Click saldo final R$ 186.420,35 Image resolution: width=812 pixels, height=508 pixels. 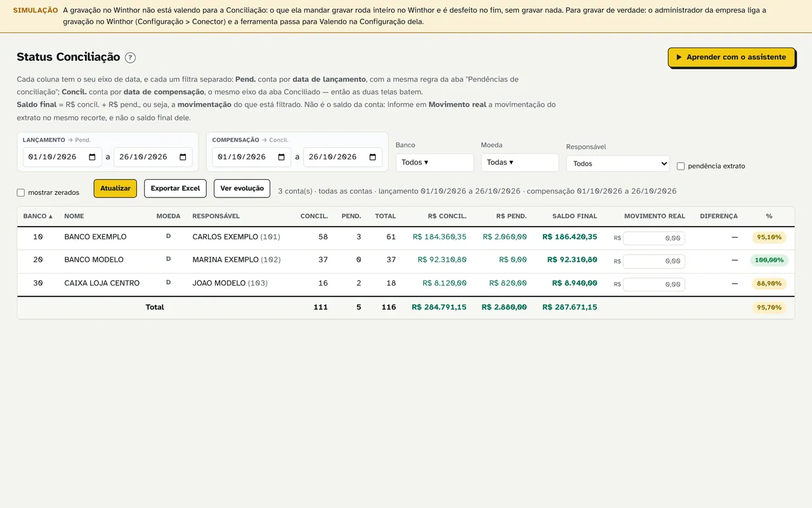coord(570,237)
